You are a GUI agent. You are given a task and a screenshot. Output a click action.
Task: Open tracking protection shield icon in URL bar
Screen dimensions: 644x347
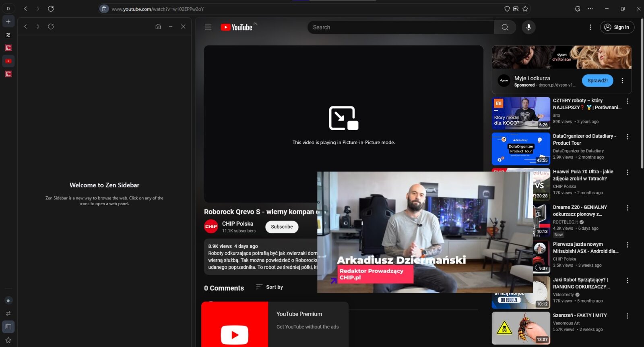pyautogui.click(x=507, y=8)
